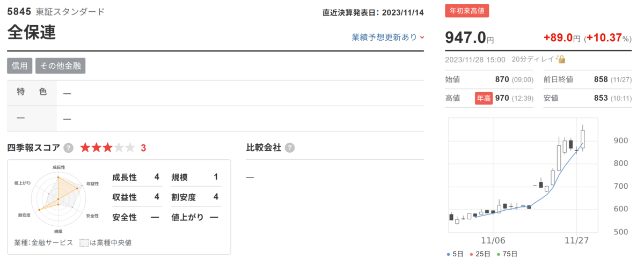Click the 安全性 score row
Screen dimensions: 644x259
[x=136, y=217]
